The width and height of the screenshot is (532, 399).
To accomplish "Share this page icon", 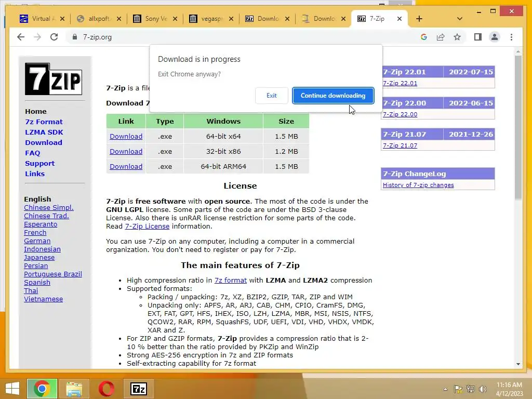I will point(441,37).
